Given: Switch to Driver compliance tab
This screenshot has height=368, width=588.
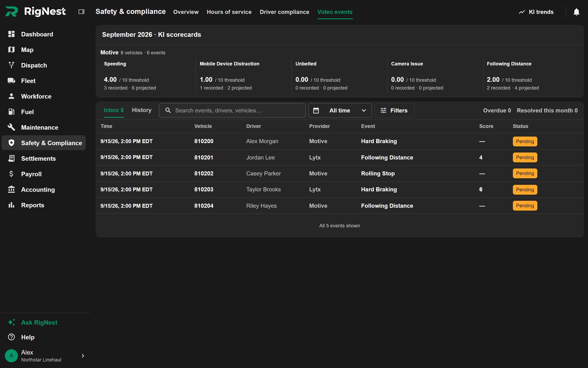Looking at the screenshot, I should coord(284,12).
